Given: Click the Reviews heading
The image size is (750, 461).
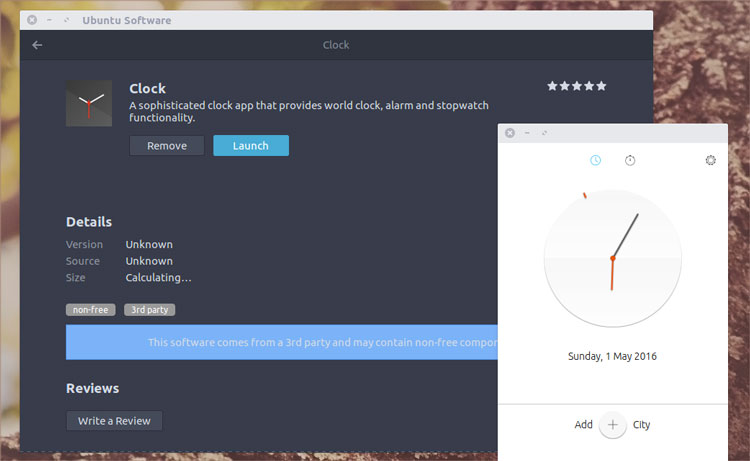Looking at the screenshot, I should point(92,388).
